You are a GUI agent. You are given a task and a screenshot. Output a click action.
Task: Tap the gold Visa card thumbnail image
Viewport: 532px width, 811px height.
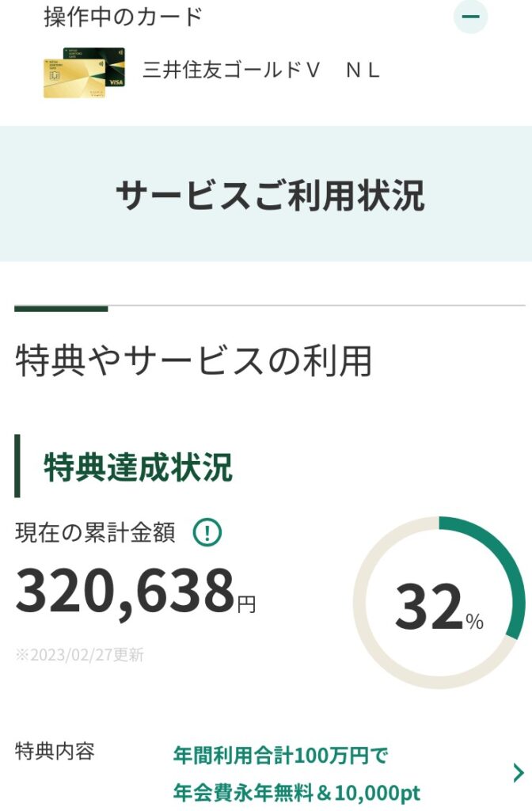coord(84,73)
